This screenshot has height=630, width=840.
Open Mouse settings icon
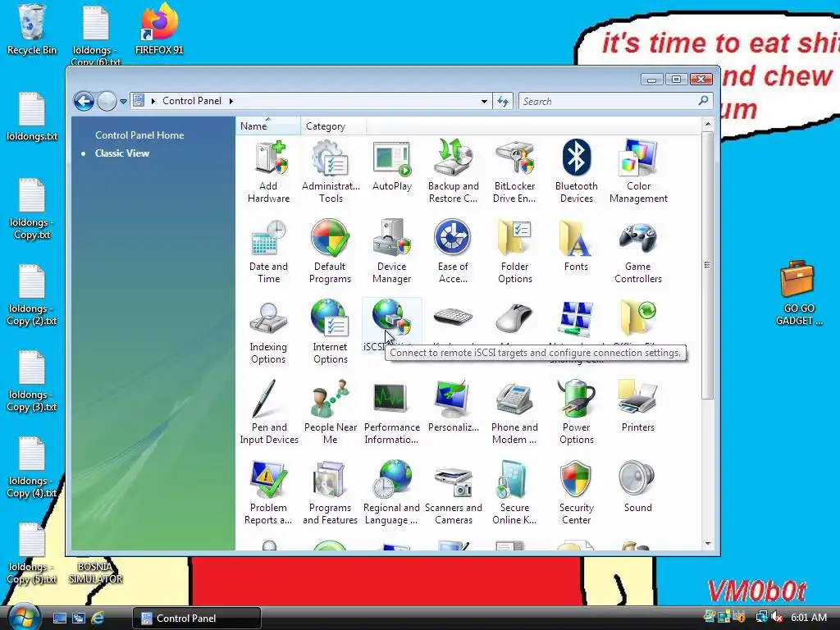pyautogui.click(x=514, y=317)
